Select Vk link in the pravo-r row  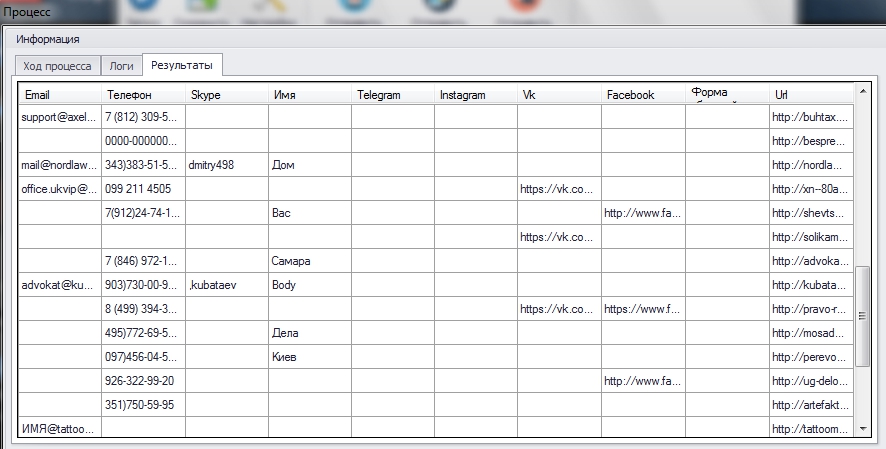(x=559, y=309)
